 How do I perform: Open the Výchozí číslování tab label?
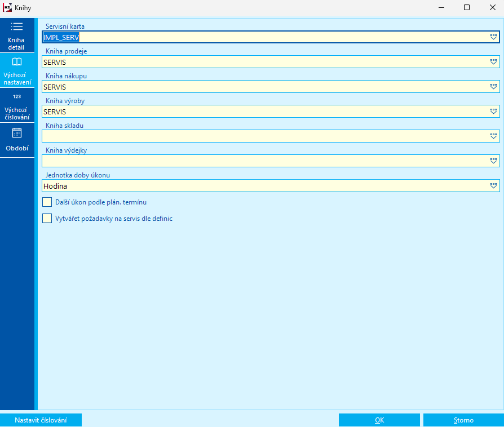pos(17,113)
